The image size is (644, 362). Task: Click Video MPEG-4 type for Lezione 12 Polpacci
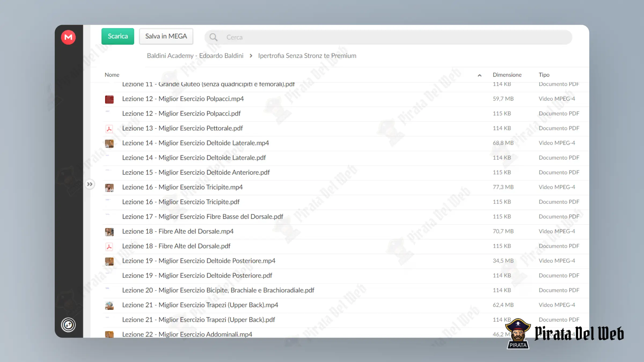[x=557, y=99]
